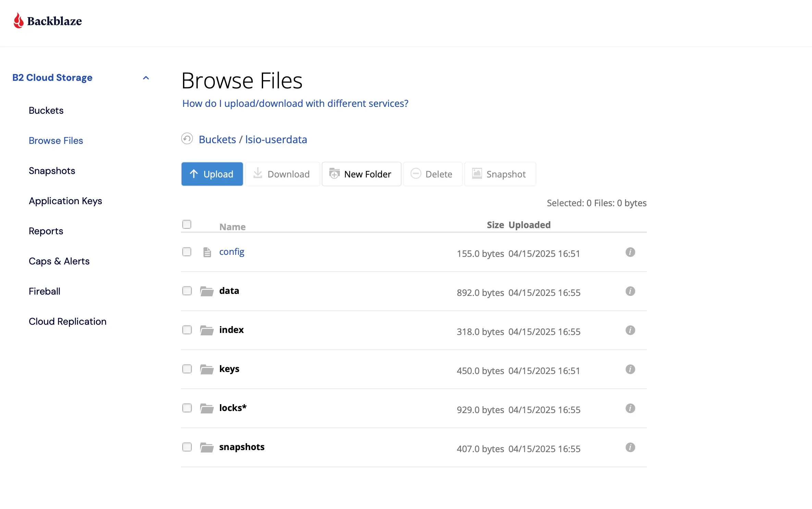Open the lsio-userdata breadcrumb link
This screenshot has height=509, width=812.
pos(276,139)
